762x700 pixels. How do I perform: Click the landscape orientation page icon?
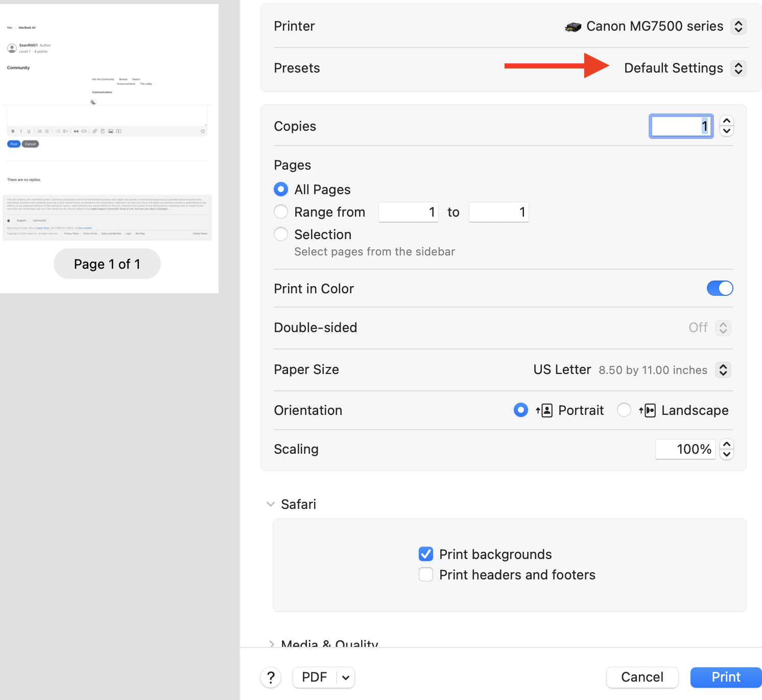[x=648, y=410]
